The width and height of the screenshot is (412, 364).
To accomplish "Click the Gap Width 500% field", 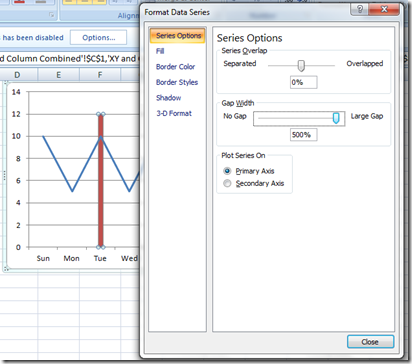I will click(x=303, y=135).
